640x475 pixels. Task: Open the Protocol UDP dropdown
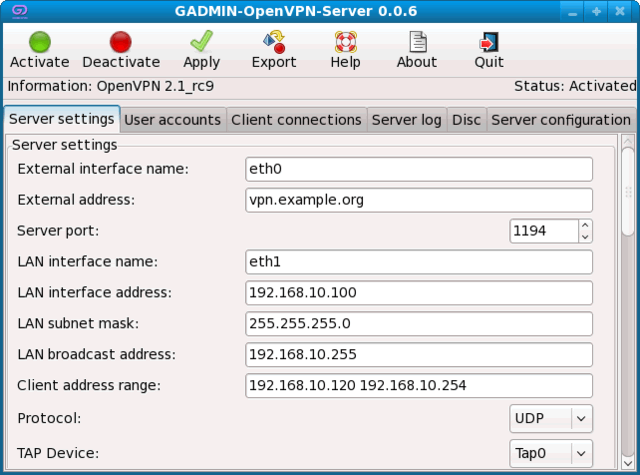(x=551, y=418)
